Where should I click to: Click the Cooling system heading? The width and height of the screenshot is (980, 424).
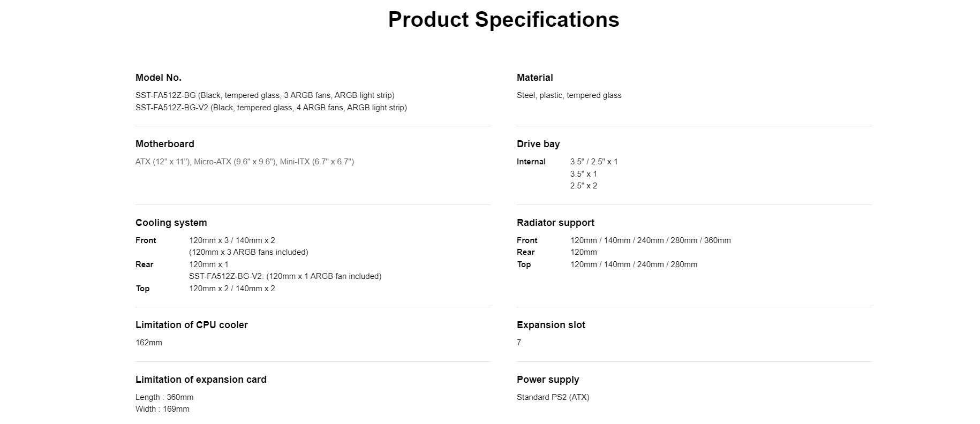click(x=171, y=223)
